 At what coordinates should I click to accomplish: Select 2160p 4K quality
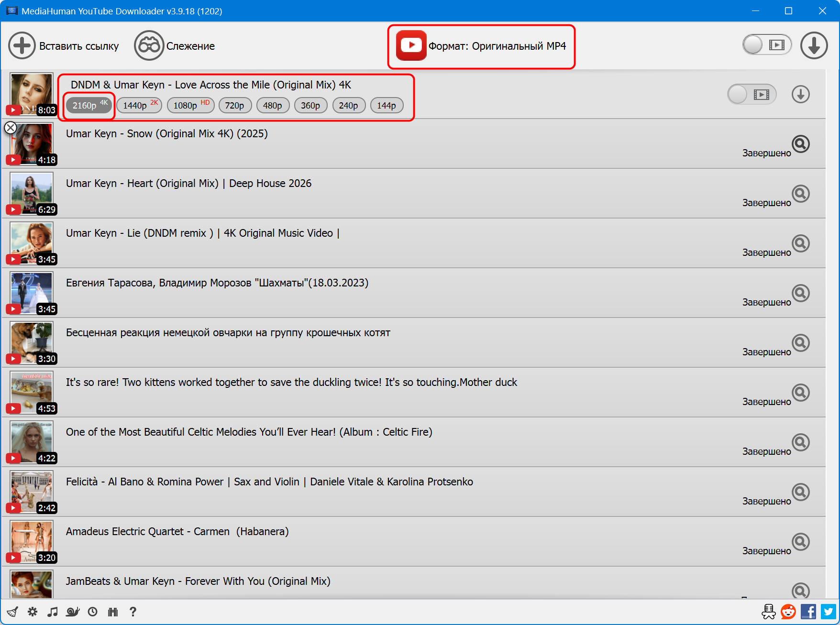pos(89,105)
